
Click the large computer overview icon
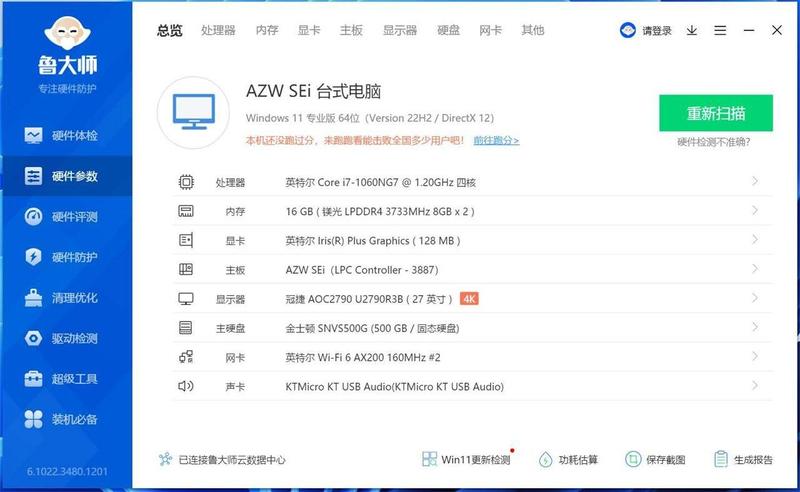[x=193, y=113]
